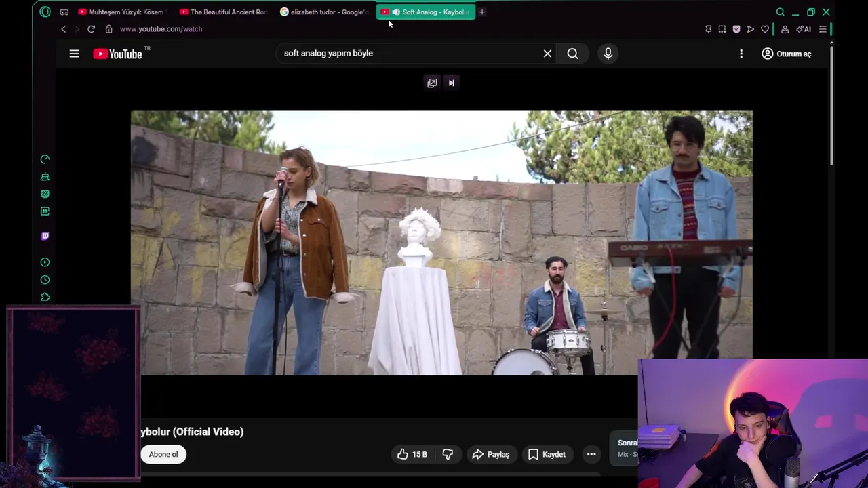
Task: Click the Oturum aç sign-in button
Action: point(787,54)
